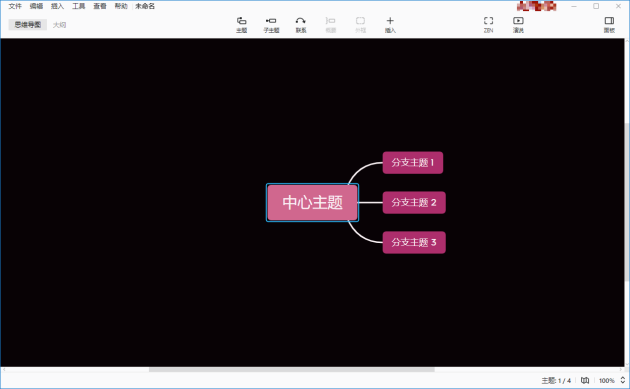630x389 pixels.
Task: Open the 查看 menu
Action: (100, 6)
